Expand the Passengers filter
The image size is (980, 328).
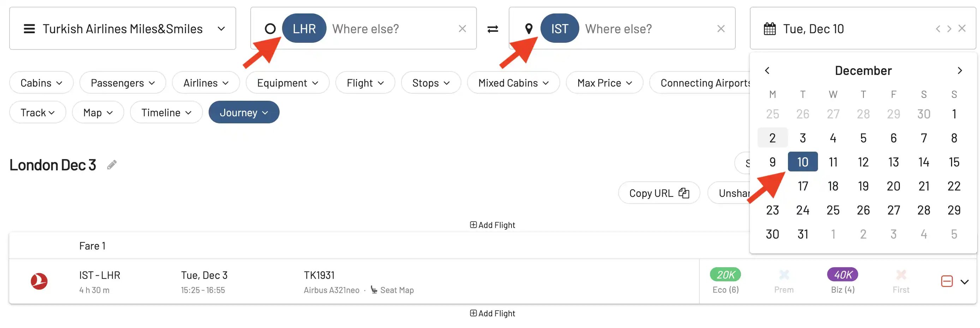pyautogui.click(x=123, y=83)
